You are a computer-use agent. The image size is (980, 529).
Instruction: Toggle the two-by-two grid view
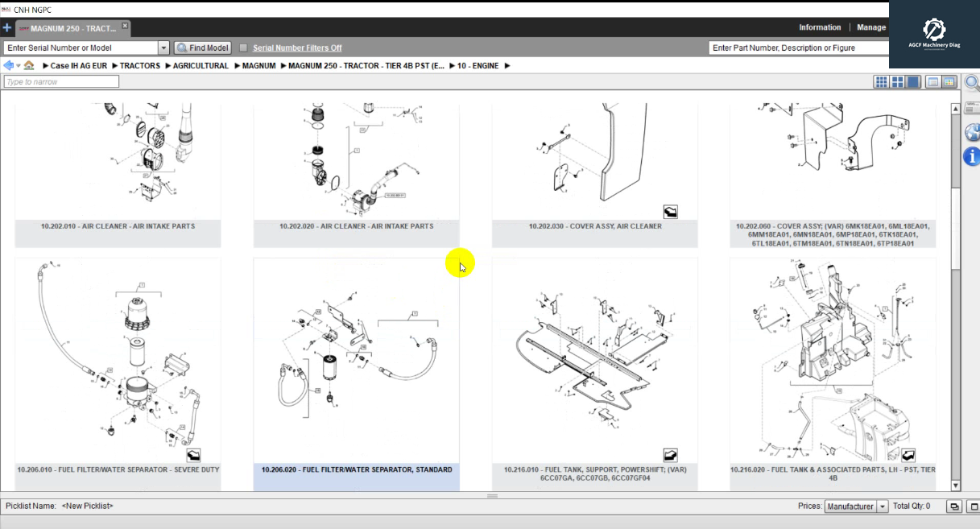click(x=896, y=81)
